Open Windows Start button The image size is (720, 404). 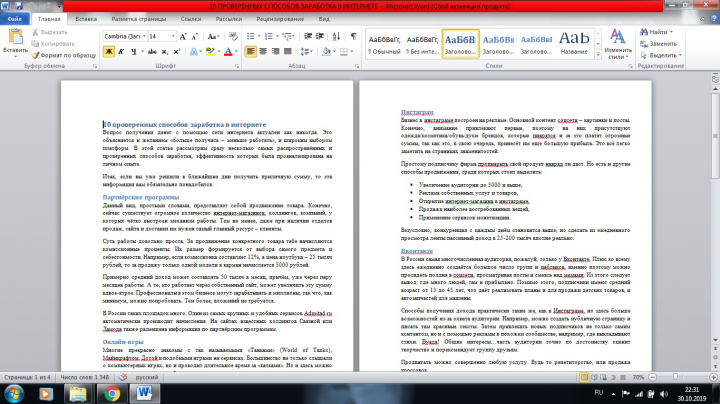coord(14,394)
